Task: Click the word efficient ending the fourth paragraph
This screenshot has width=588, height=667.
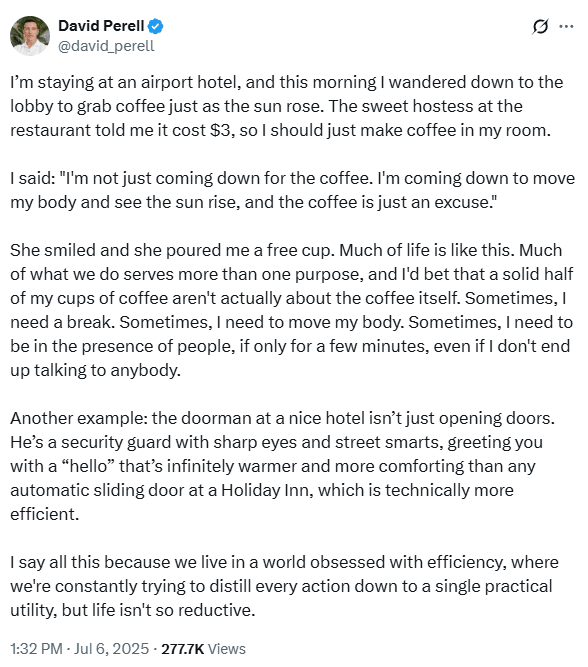Action: click(45, 514)
